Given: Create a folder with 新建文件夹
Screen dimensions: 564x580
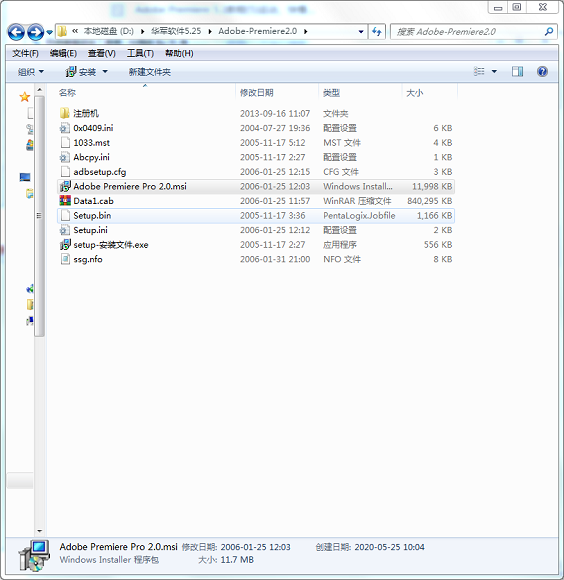Looking at the screenshot, I should 149,72.
